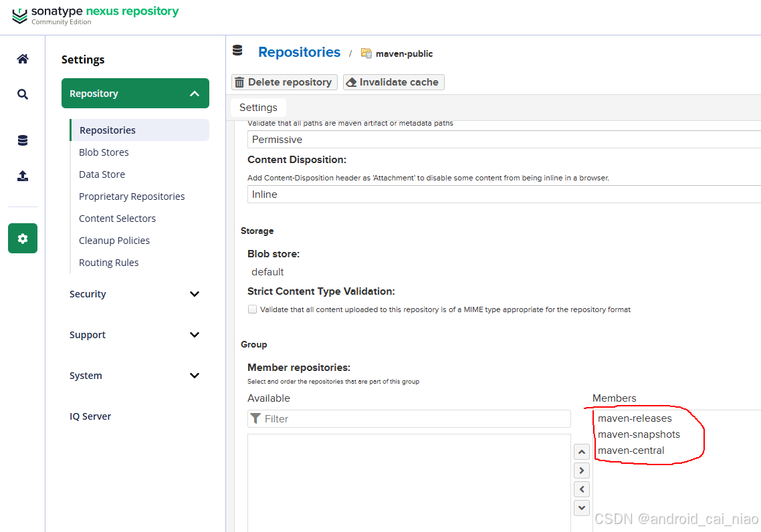Open the Permissive layout policy dropdown

click(504, 140)
